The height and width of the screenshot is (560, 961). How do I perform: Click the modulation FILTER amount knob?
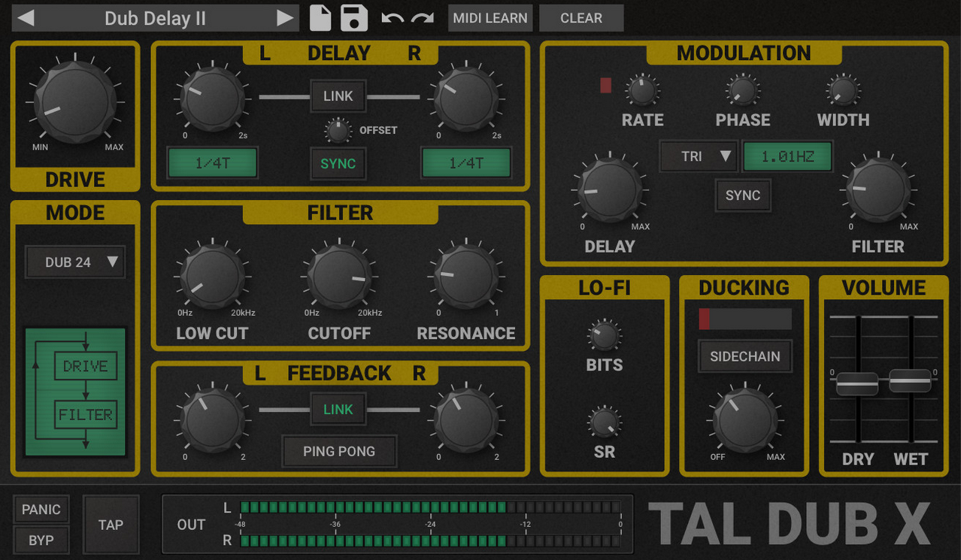click(878, 189)
